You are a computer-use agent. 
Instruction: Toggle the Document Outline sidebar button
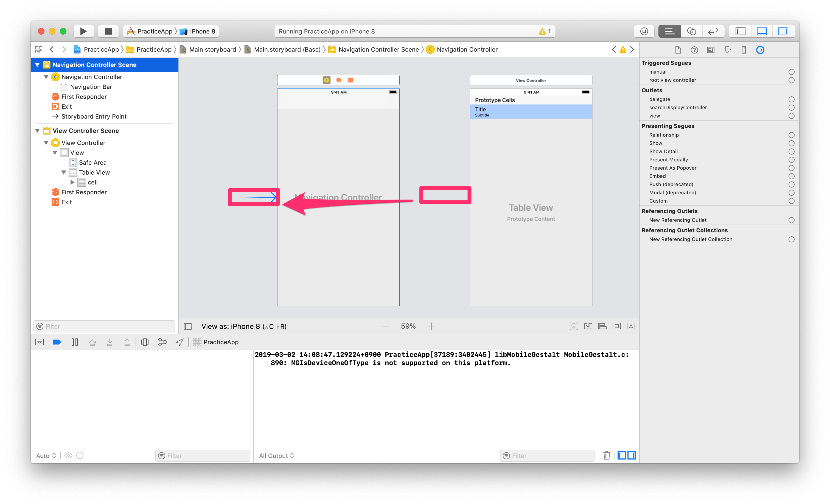[x=188, y=326]
